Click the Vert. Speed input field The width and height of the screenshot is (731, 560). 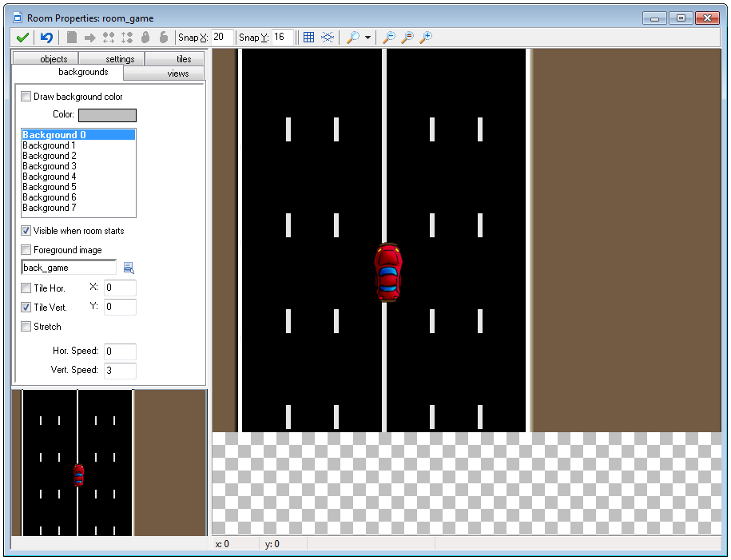(x=120, y=371)
